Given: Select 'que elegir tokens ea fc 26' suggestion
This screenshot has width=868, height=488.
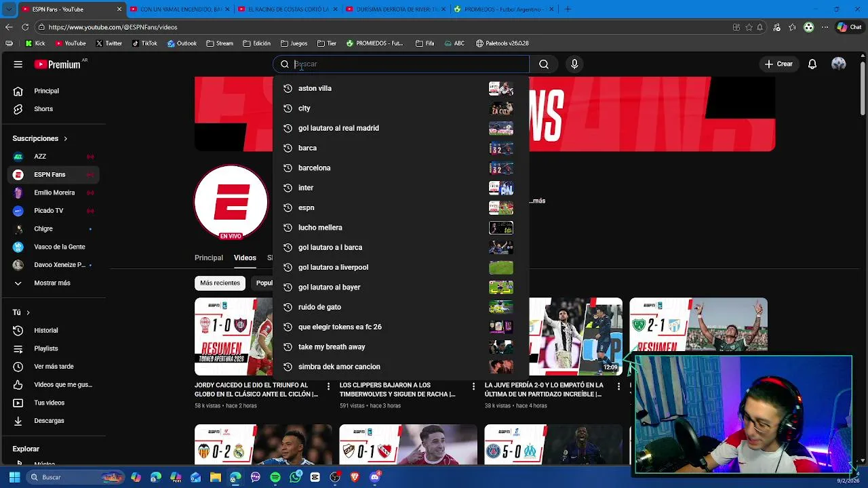Looking at the screenshot, I should click(x=401, y=327).
